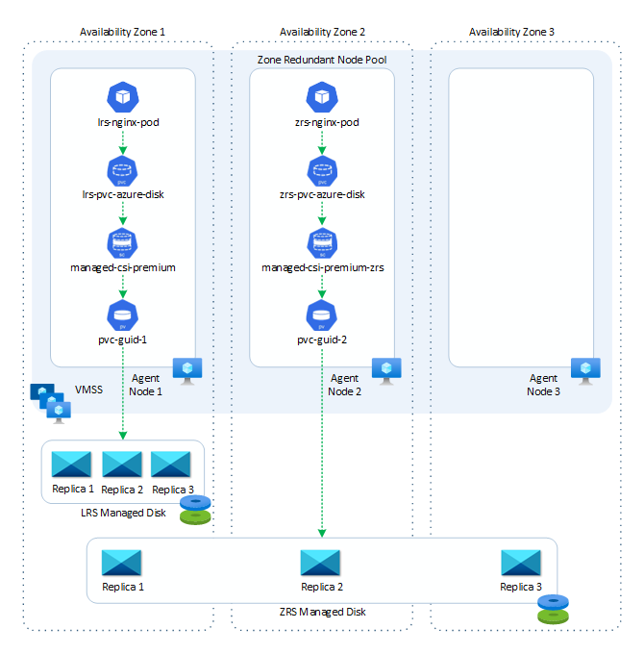644x654 pixels.
Task: Select the Zone Redundant Node Pool label
Action: [x=322, y=60]
